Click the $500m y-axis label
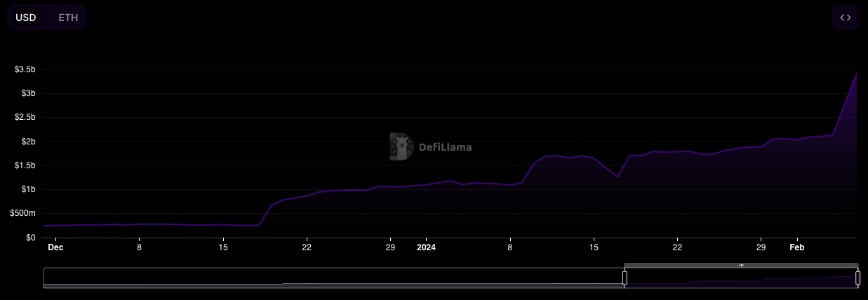This screenshot has width=868, height=300. (22, 214)
